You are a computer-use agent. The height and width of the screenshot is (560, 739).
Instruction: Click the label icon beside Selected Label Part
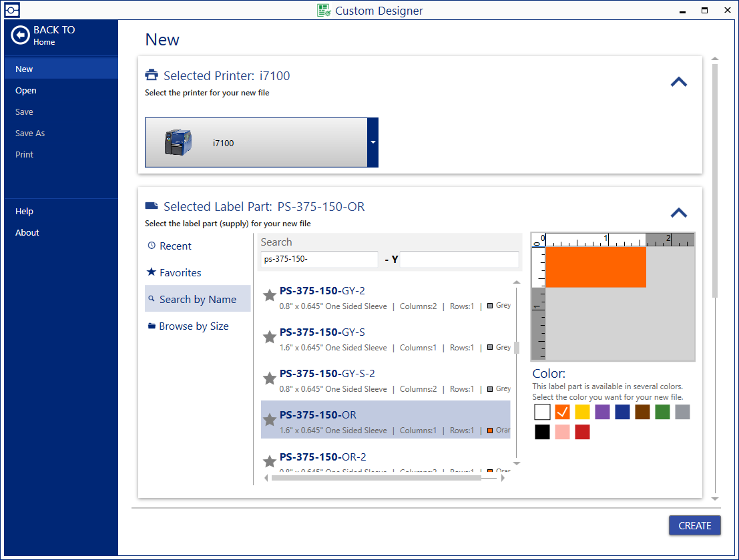[x=152, y=206]
